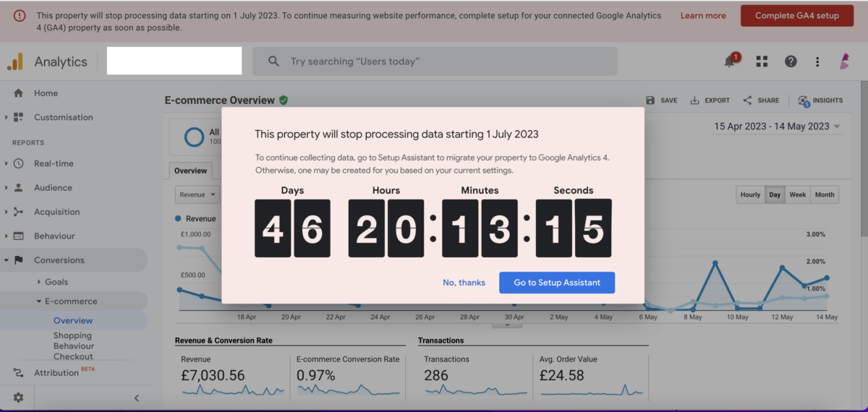Click No, thanks in the dialog
The height and width of the screenshot is (412, 868).
464,283
